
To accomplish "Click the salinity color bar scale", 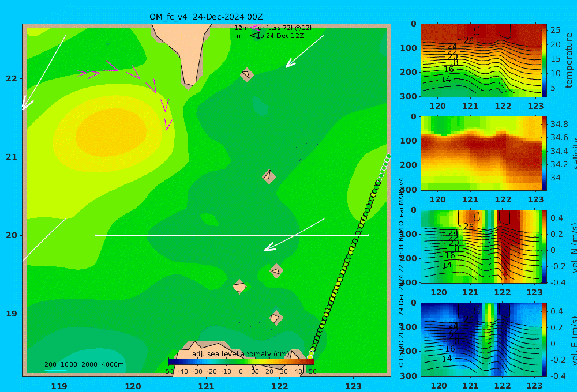I will point(545,153).
